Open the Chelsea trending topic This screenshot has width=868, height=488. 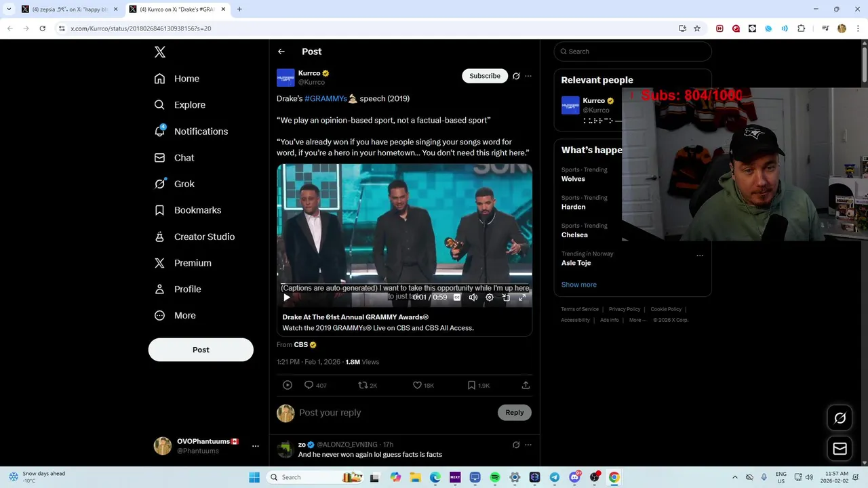coord(574,235)
